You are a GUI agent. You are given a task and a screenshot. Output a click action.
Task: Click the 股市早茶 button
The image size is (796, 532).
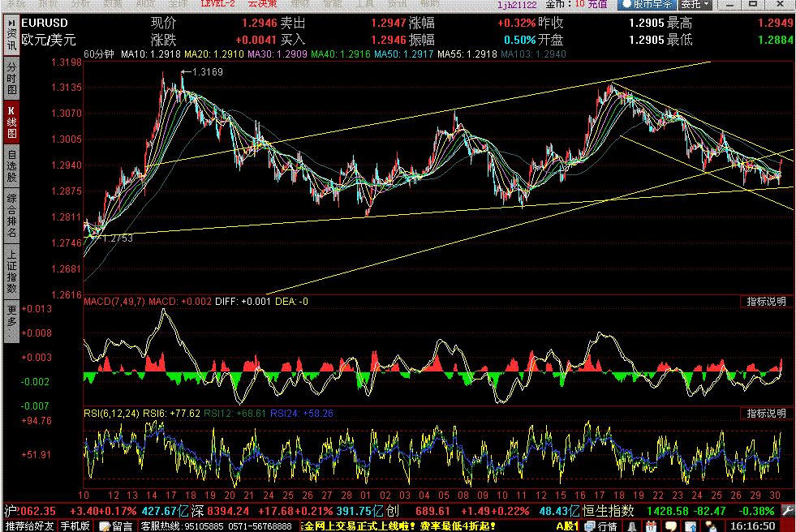647,5
